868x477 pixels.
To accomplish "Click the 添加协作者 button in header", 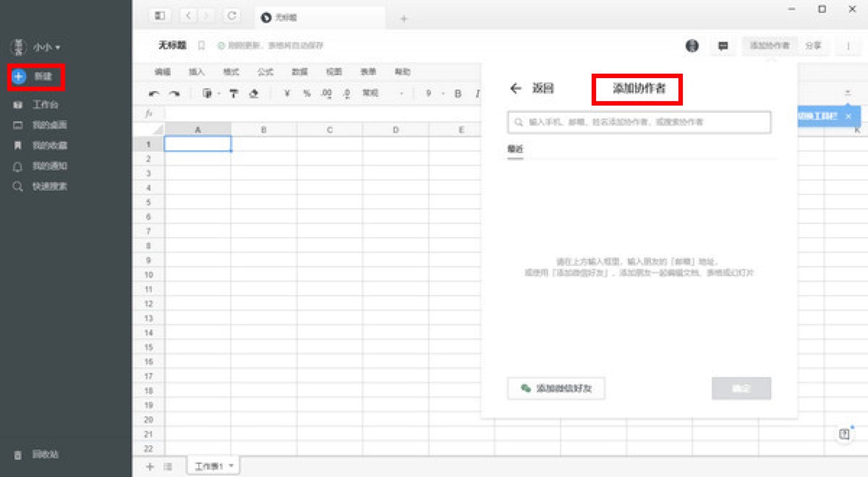I will pos(770,46).
